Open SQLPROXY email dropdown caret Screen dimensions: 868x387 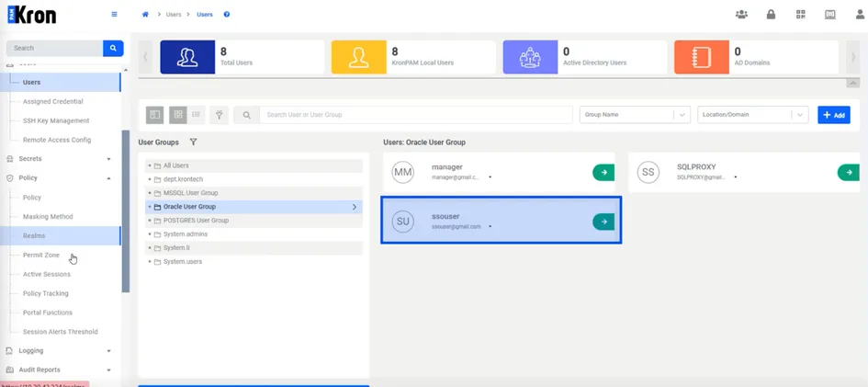click(736, 177)
